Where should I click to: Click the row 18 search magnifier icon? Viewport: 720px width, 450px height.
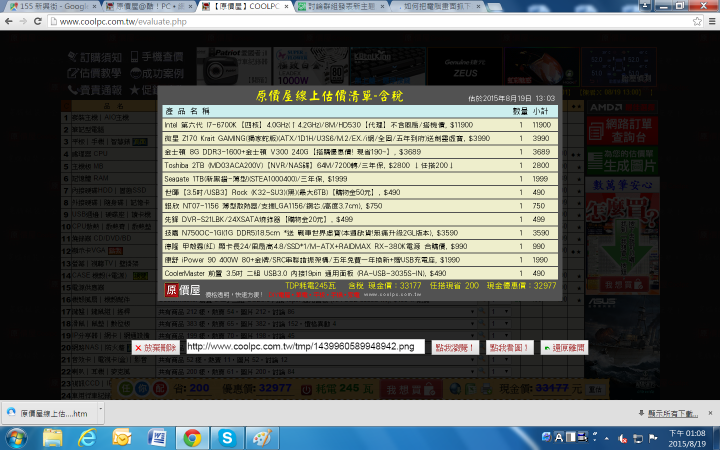pos(481,324)
